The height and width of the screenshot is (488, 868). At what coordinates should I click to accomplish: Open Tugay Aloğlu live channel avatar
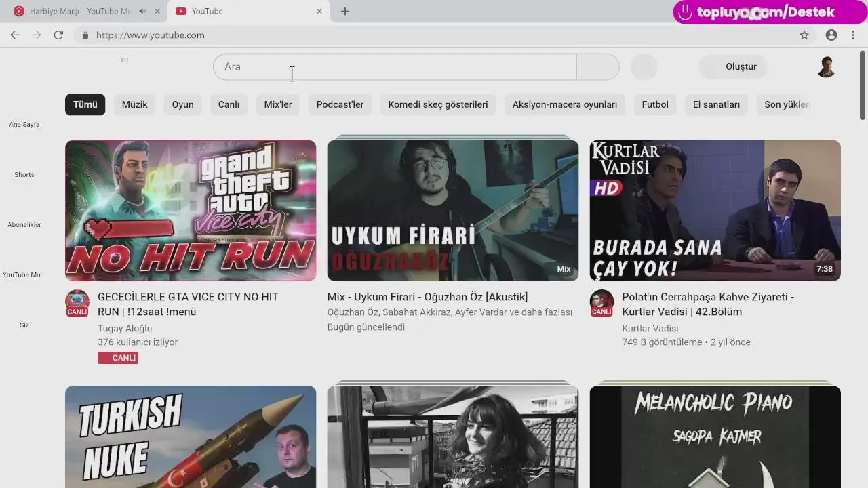77,303
